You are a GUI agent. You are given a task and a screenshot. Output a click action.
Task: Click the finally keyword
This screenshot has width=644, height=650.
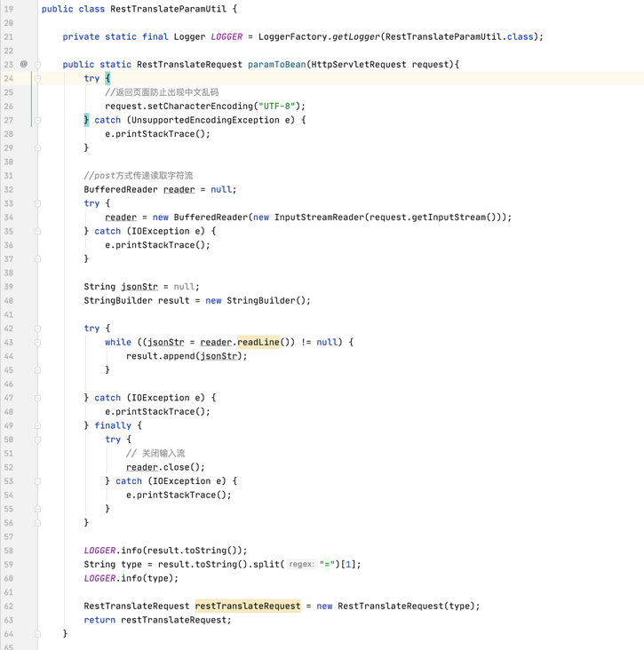[x=113, y=425]
